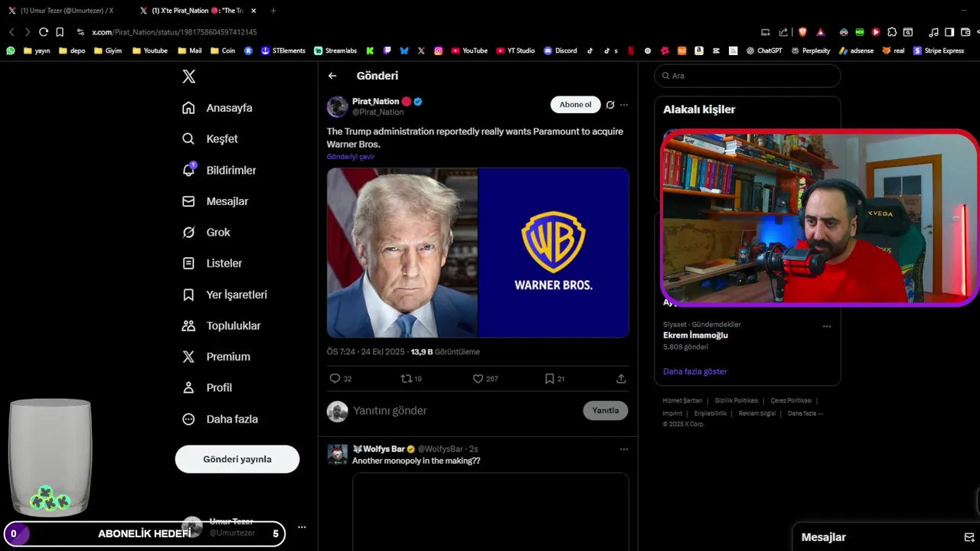Open Wolfys Bar reply options menu
Image resolution: width=980 pixels, height=551 pixels.
point(624,449)
